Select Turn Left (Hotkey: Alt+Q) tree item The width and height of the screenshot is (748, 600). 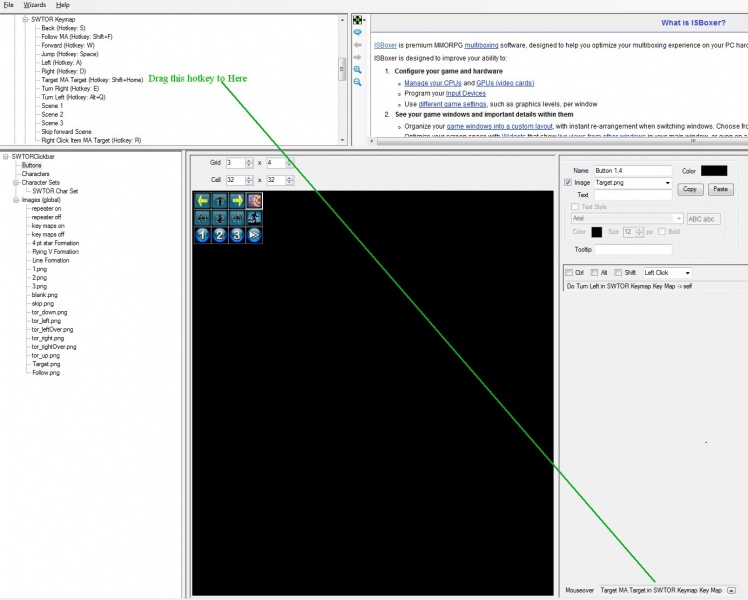click(73, 97)
